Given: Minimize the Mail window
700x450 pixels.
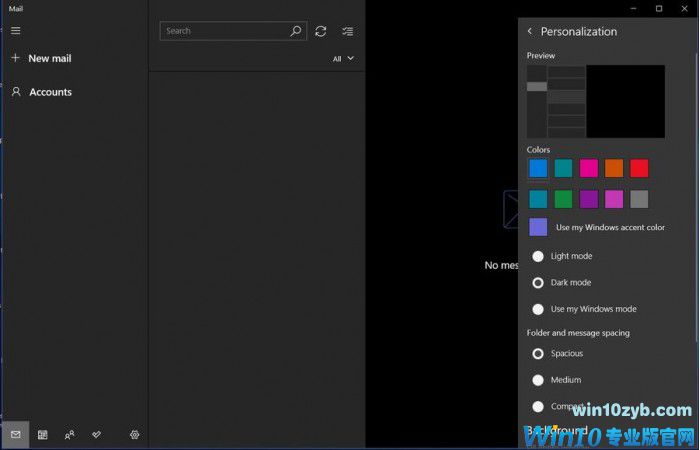Looking at the screenshot, I should (x=633, y=8).
